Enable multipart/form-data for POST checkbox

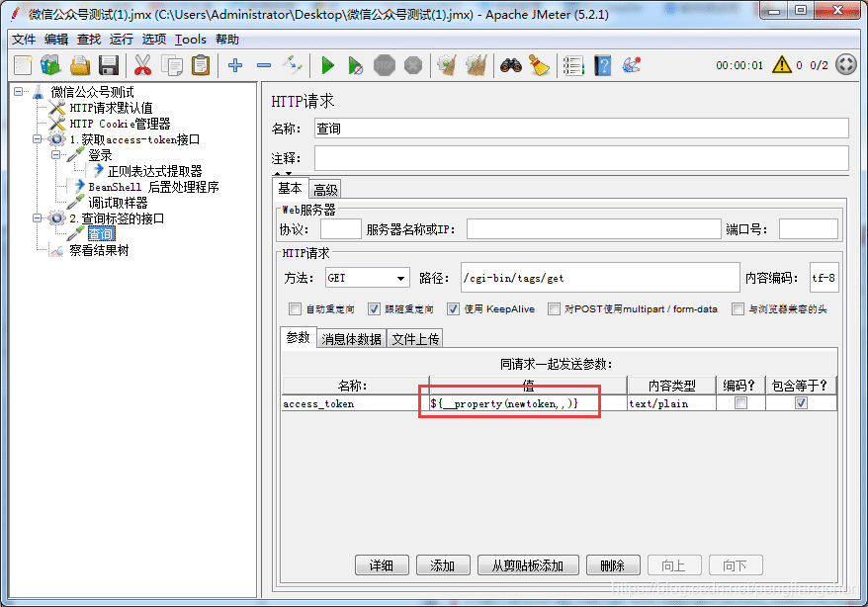pos(554,308)
